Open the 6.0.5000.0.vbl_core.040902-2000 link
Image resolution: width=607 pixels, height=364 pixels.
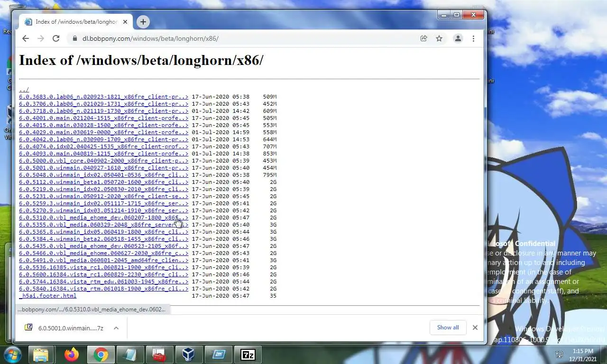(x=103, y=161)
